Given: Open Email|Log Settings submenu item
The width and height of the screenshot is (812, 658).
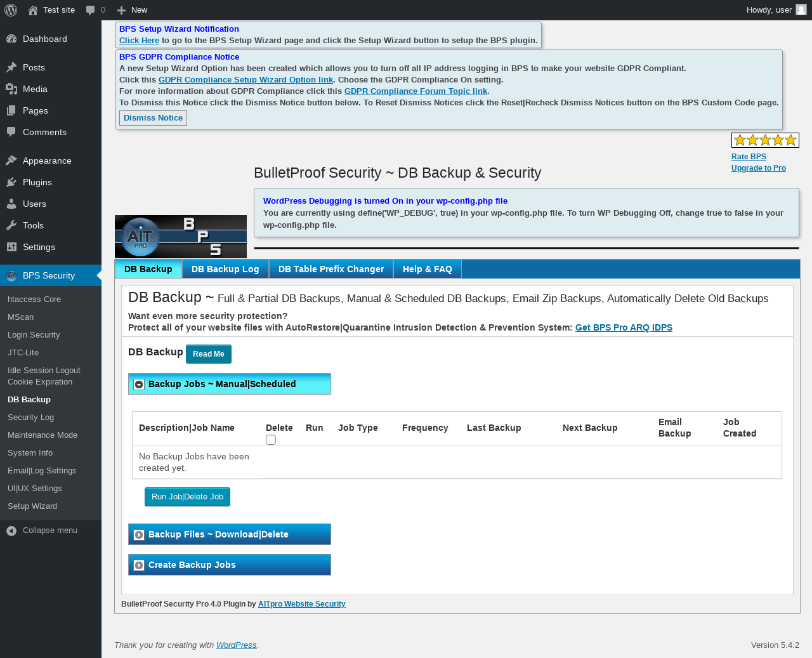Looking at the screenshot, I should pos(42,471).
